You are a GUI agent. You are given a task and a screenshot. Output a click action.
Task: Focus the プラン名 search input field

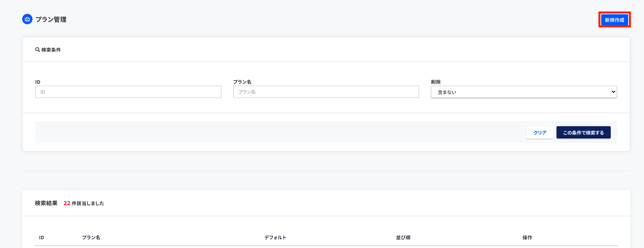pyautogui.click(x=326, y=92)
